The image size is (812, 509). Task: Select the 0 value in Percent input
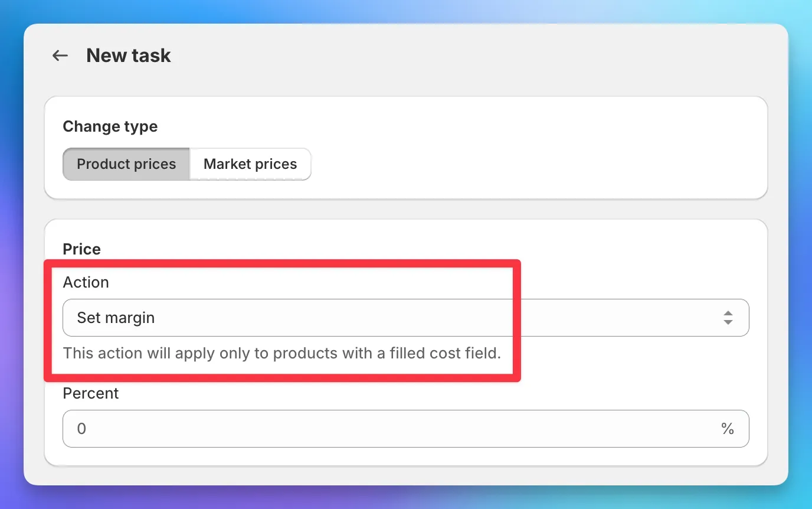(x=81, y=429)
